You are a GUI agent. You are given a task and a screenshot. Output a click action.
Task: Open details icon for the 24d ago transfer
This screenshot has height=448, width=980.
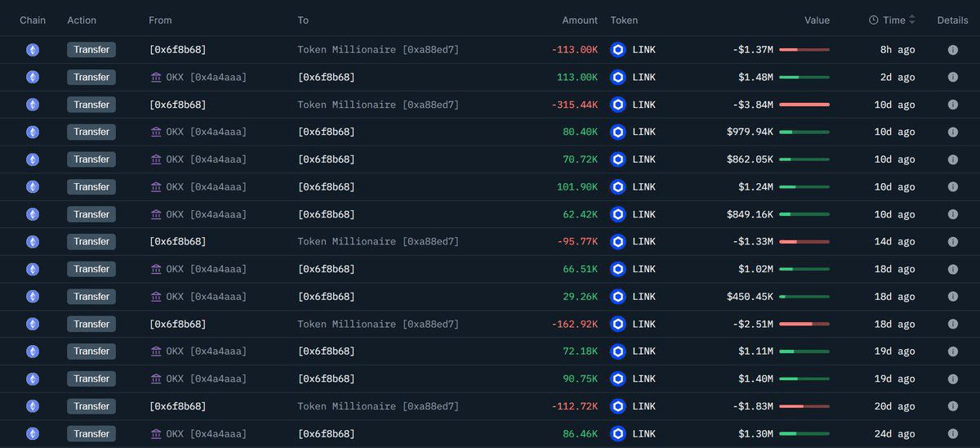pyautogui.click(x=952, y=433)
